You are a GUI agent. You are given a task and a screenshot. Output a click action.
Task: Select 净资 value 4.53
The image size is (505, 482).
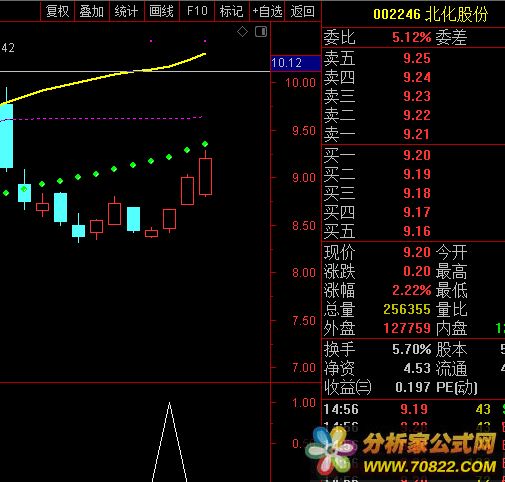pos(417,368)
